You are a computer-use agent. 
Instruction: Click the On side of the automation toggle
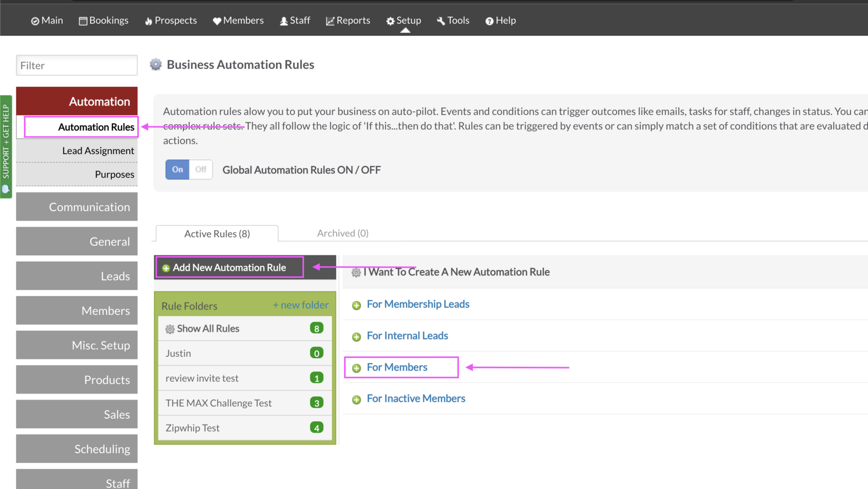[177, 169]
